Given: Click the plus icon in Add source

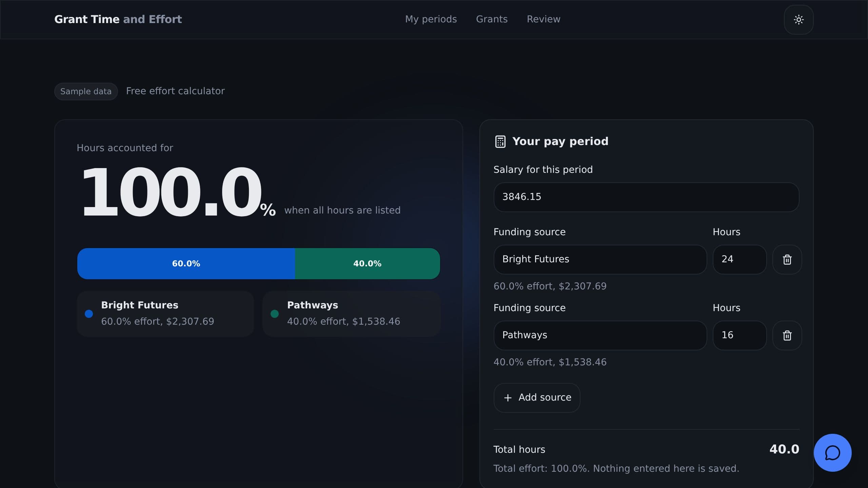Looking at the screenshot, I should (x=508, y=398).
